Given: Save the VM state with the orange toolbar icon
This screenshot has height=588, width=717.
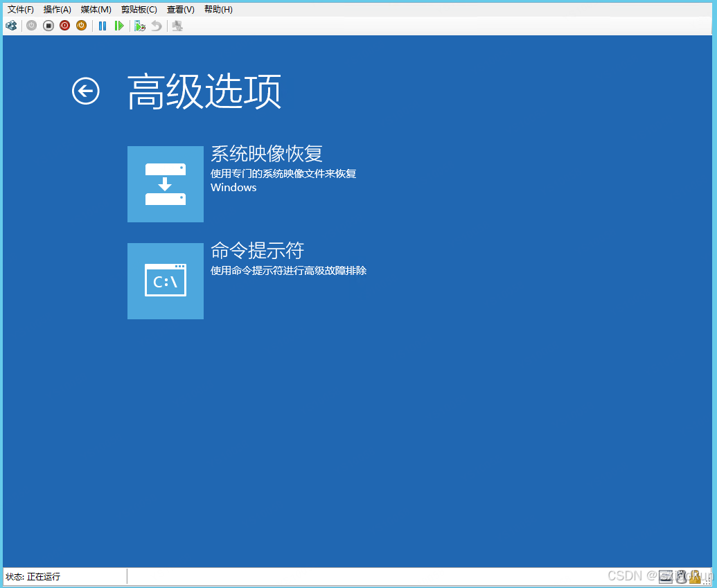Looking at the screenshot, I should coord(81,26).
